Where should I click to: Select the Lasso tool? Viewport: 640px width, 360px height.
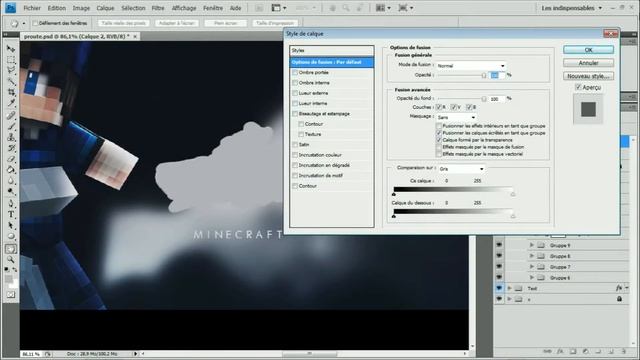[11, 70]
